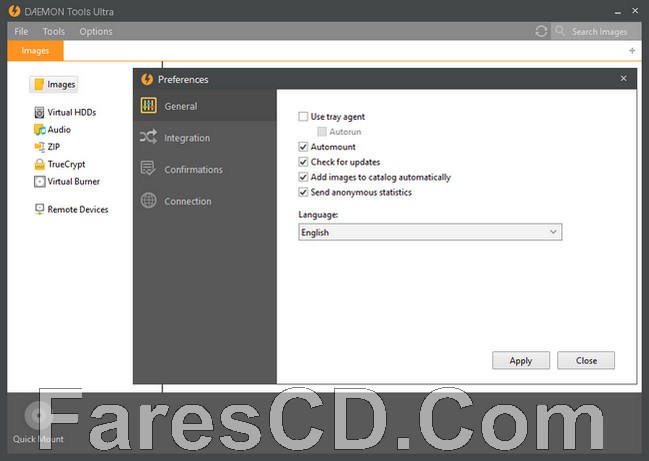Turn off Send anonymous statistics
The image size is (649, 461).
303,192
